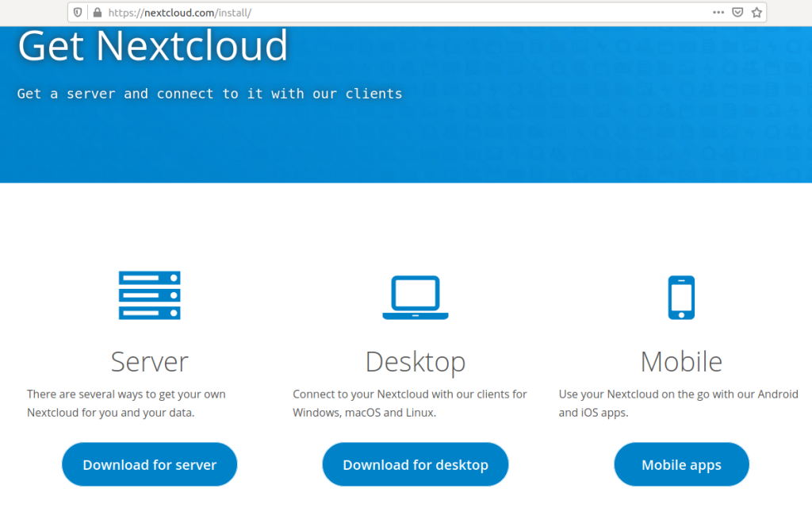Screen dimensions: 812x508
Task: Open the Mobile apps button
Action: click(681, 464)
